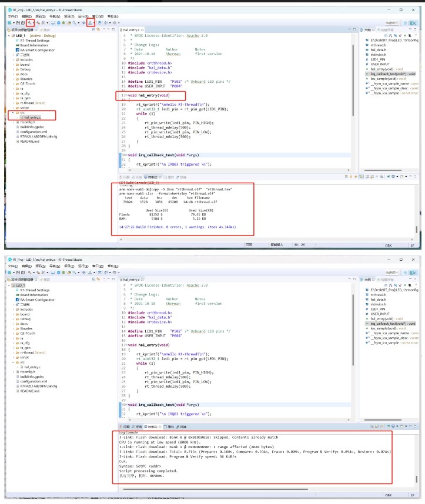The image size is (425, 504).
Task: Click the link with editor icon in top project explorer
Action: tap(98, 29)
